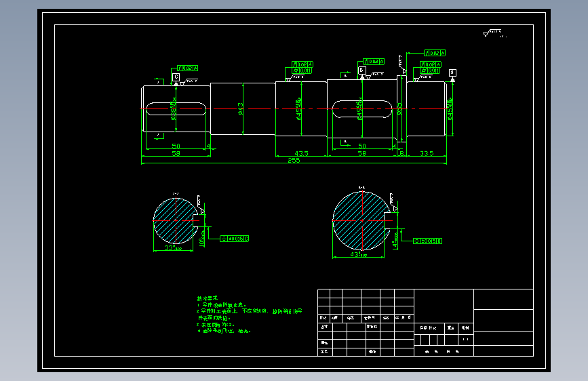
Task: Click the hatched left cross-section circle
Action: tap(176, 221)
